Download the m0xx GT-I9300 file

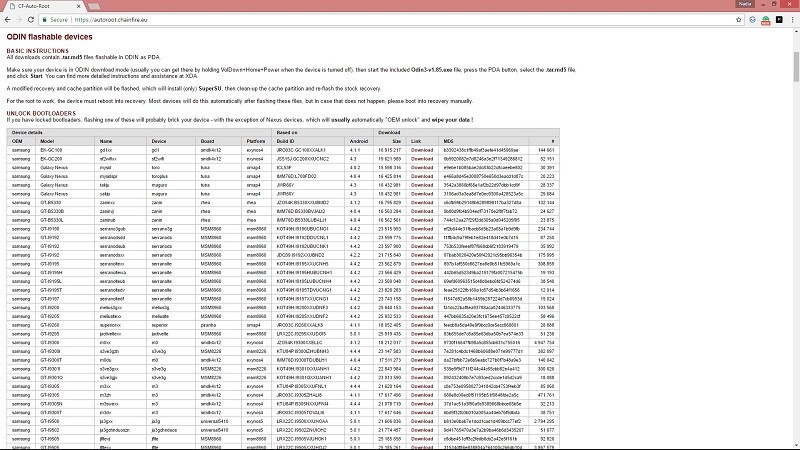point(422,343)
